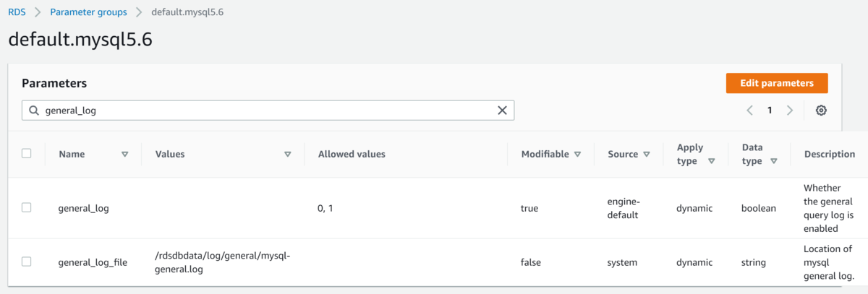Sort by Apply type column arrow

pos(712,162)
